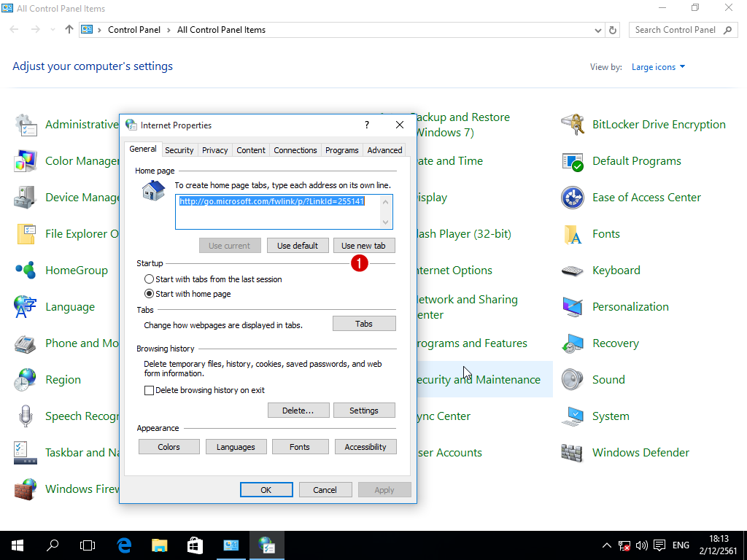Open the Region globe clock icon
747x560 pixels.
pos(26,380)
